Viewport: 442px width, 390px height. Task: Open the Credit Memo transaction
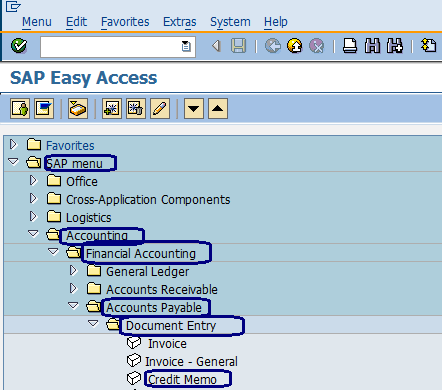[x=182, y=380]
